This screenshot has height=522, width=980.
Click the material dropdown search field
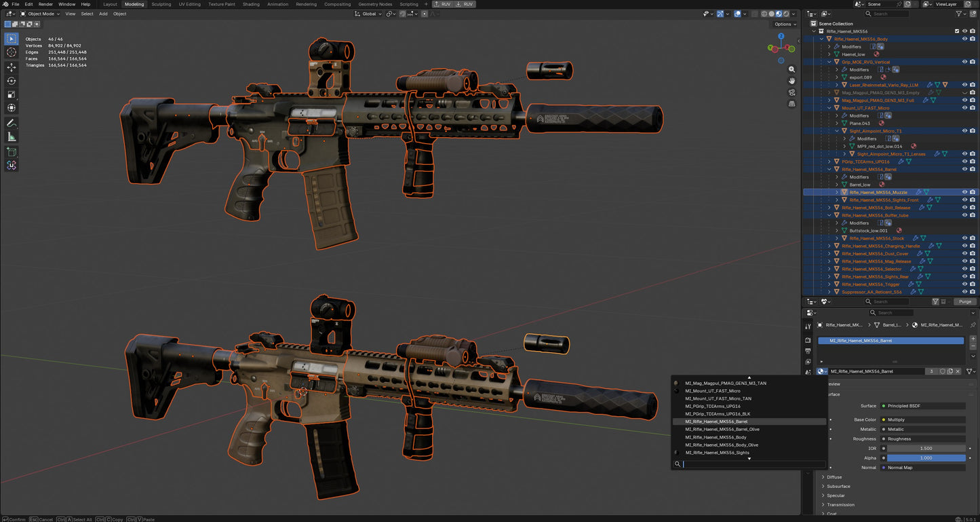(x=749, y=464)
